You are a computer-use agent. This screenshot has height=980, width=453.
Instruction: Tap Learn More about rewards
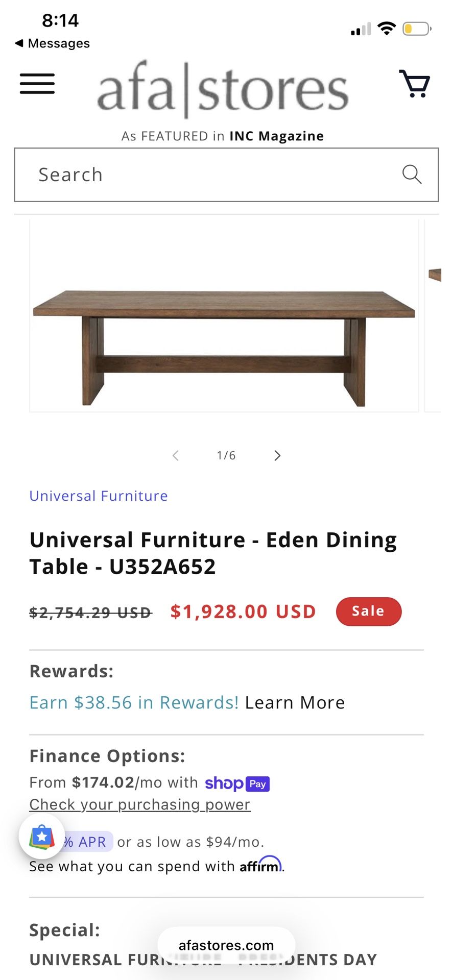pyautogui.click(x=295, y=702)
